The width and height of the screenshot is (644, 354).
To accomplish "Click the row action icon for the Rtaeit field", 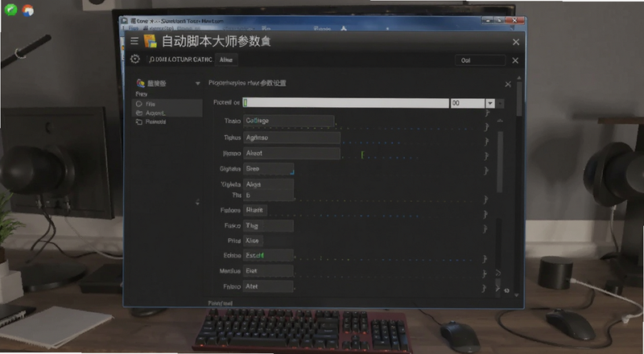I will click(x=485, y=214).
